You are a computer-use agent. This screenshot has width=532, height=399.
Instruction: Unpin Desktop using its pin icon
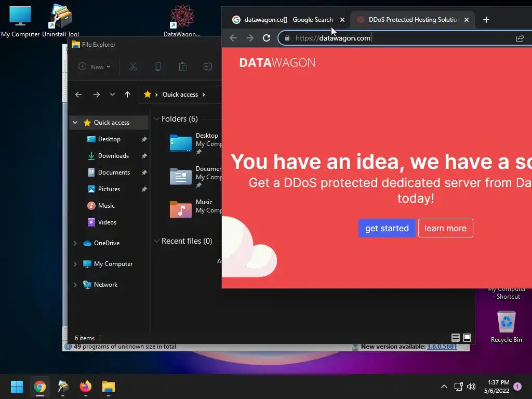[x=144, y=139]
